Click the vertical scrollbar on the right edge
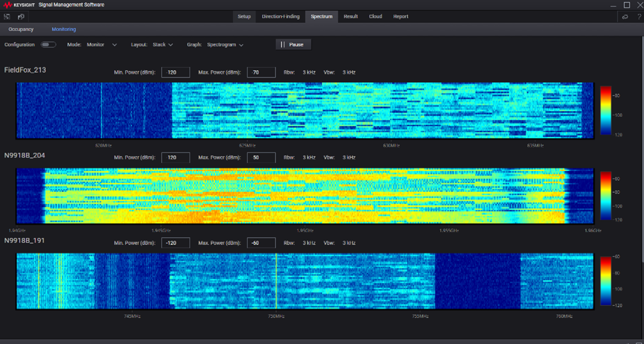644x344 pixels. [642, 149]
